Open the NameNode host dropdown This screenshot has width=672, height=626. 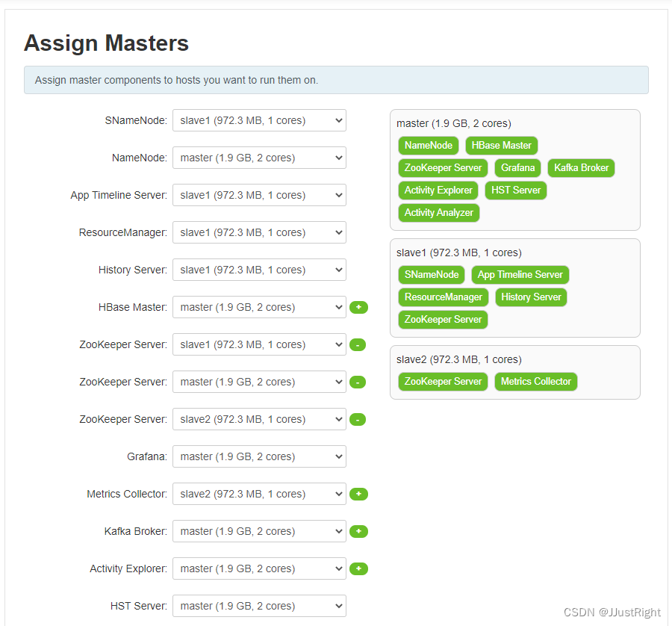259,158
